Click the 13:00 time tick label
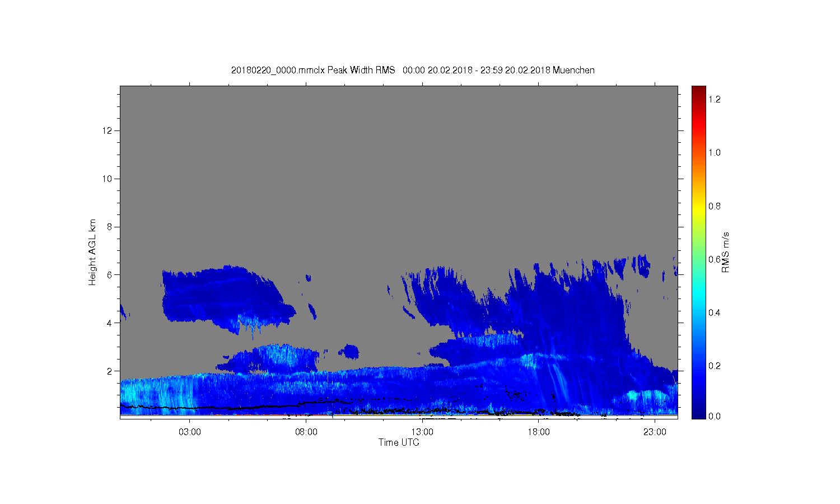Image resolution: width=840 pixels, height=504 pixels. (x=422, y=432)
